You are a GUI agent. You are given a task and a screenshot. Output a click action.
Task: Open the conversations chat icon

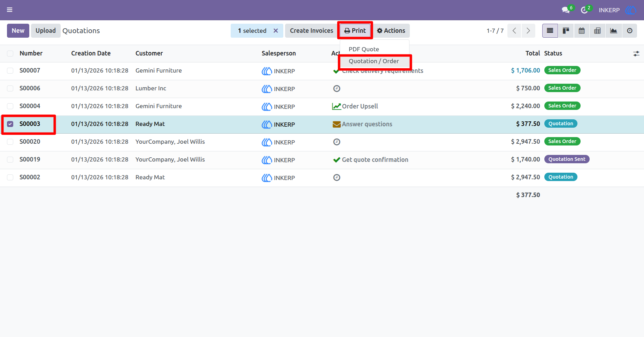[566, 10]
